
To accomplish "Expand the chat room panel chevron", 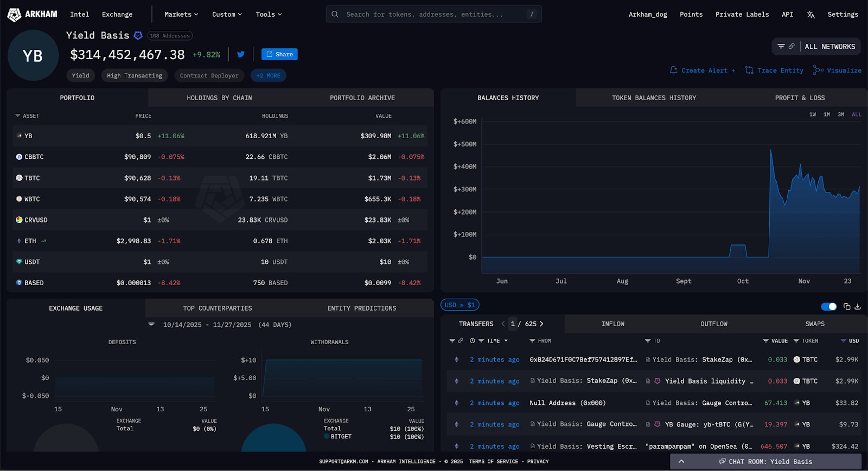I will point(681,461).
